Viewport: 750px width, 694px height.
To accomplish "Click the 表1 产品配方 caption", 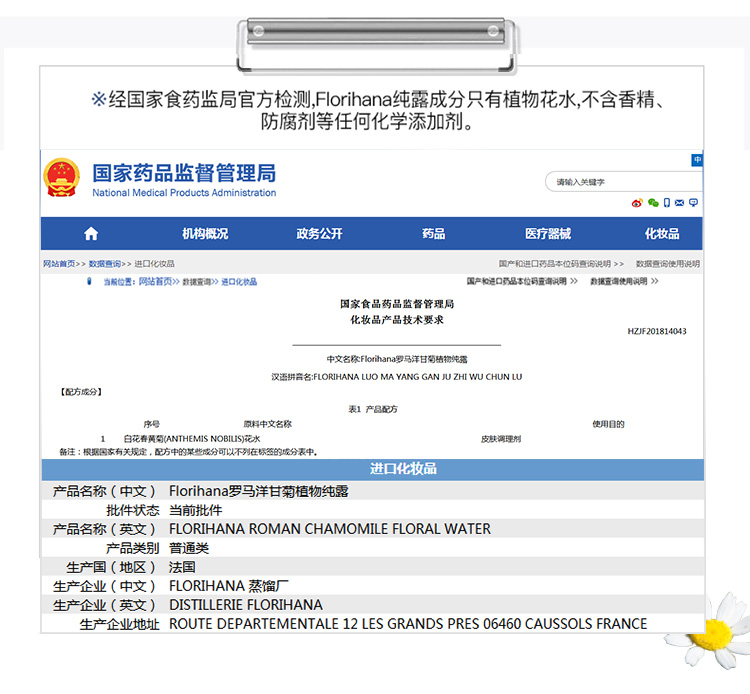I will click(x=373, y=409).
